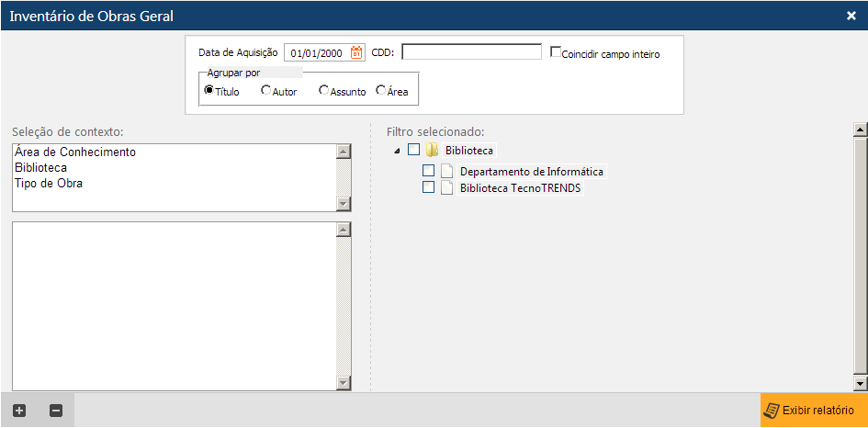868x428 pixels.
Task: Click the minus icon in bottom bar
Action: click(x=55, y=411)
